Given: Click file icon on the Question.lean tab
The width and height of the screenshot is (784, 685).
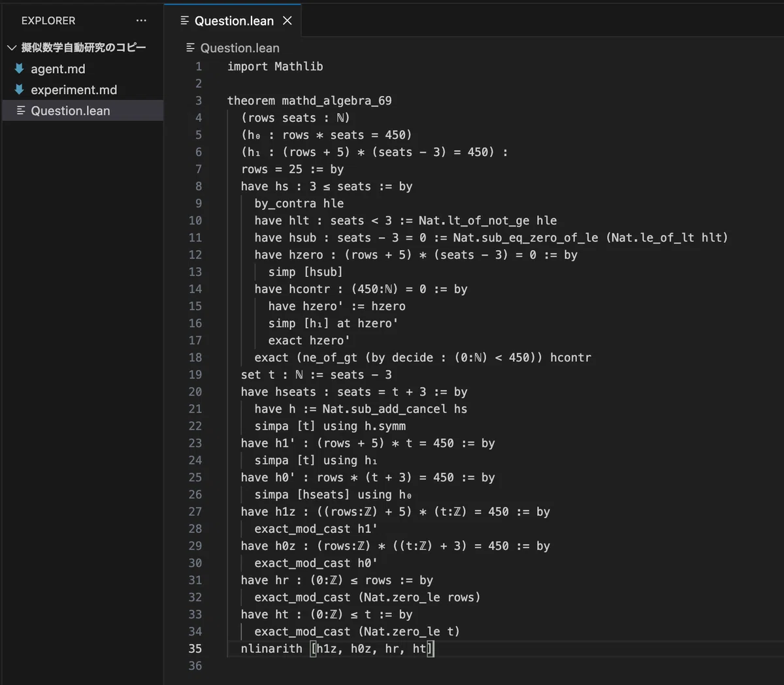Looking at the screenshot, I should click(185, 21).
